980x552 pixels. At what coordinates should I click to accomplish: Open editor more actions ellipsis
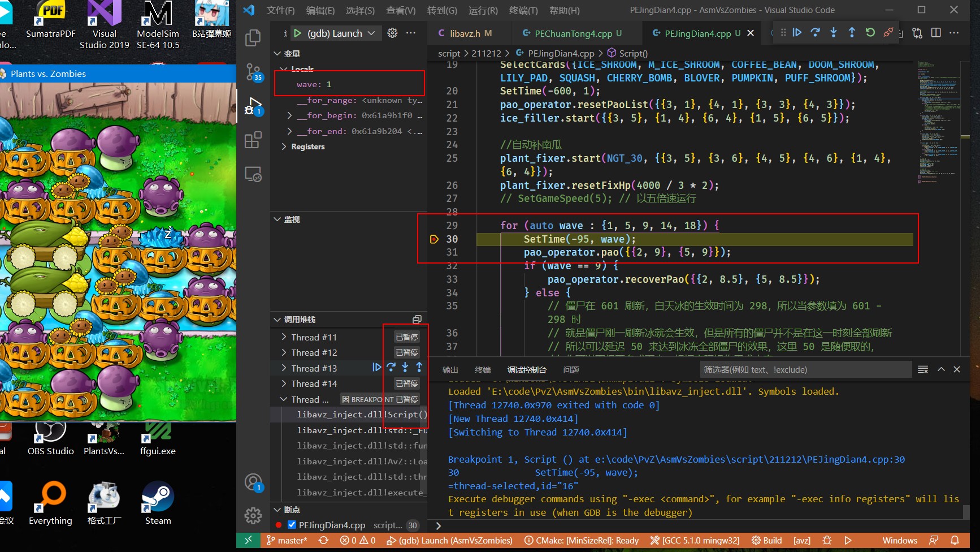pos(954,33)
